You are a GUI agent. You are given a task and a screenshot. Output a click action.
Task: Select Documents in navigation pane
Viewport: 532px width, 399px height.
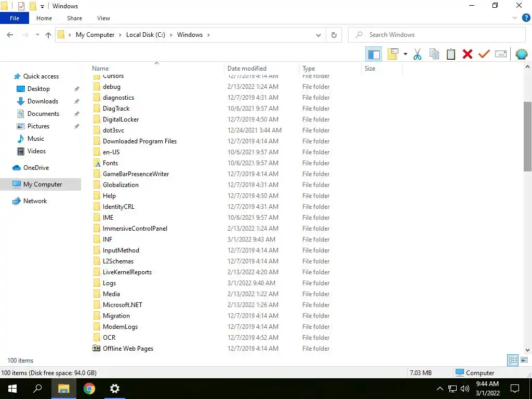[43, 114]
